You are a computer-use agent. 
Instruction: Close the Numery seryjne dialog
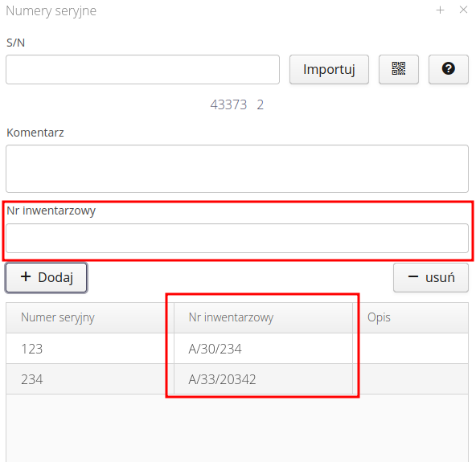463,10
